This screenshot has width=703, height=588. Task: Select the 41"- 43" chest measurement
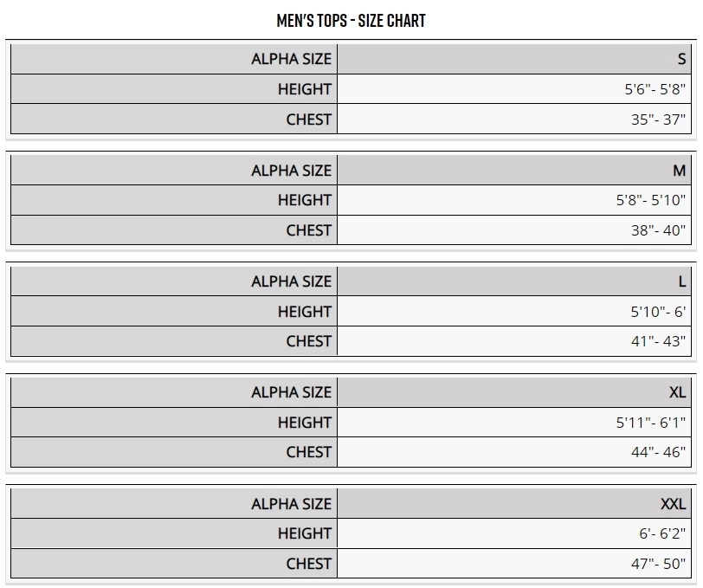click(657, 341)
